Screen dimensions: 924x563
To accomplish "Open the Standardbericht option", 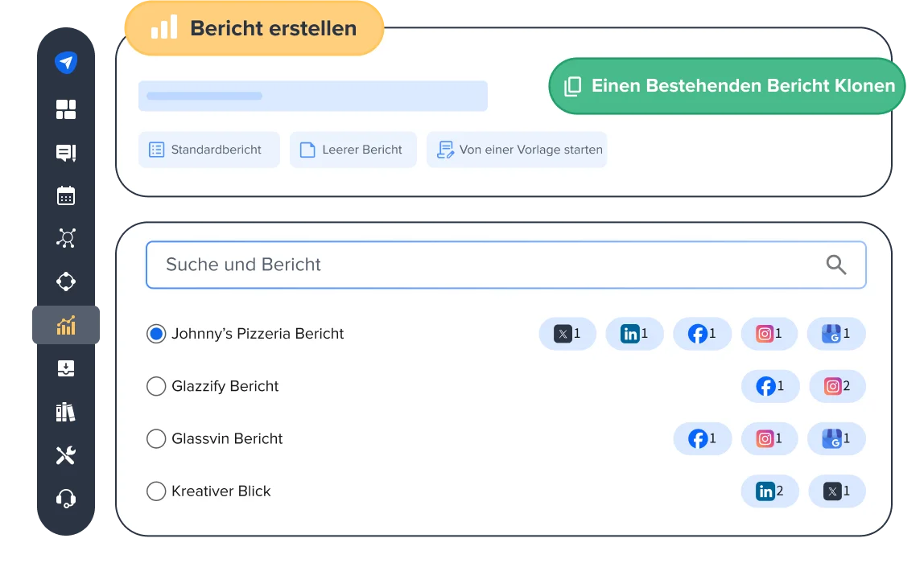I will click(208, 150).
